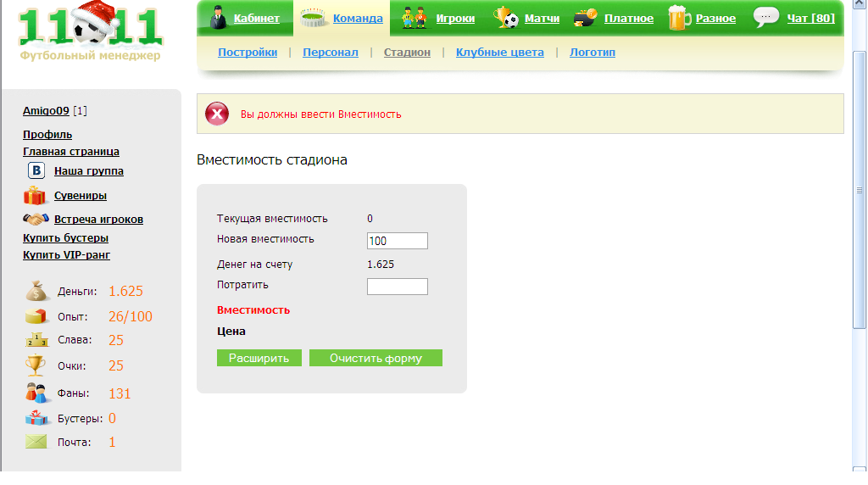Focus the Потратить input field
The image size is (868, 485).
click(398, 287)
